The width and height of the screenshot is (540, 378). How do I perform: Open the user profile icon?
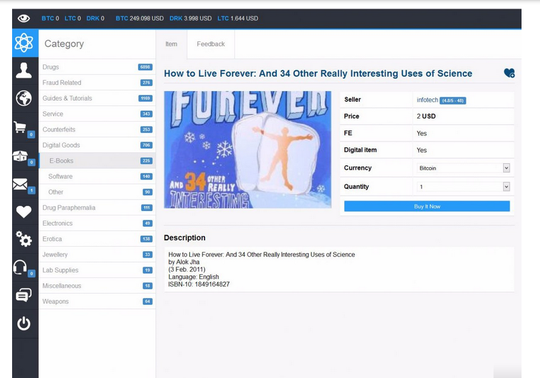coord(24,70)
